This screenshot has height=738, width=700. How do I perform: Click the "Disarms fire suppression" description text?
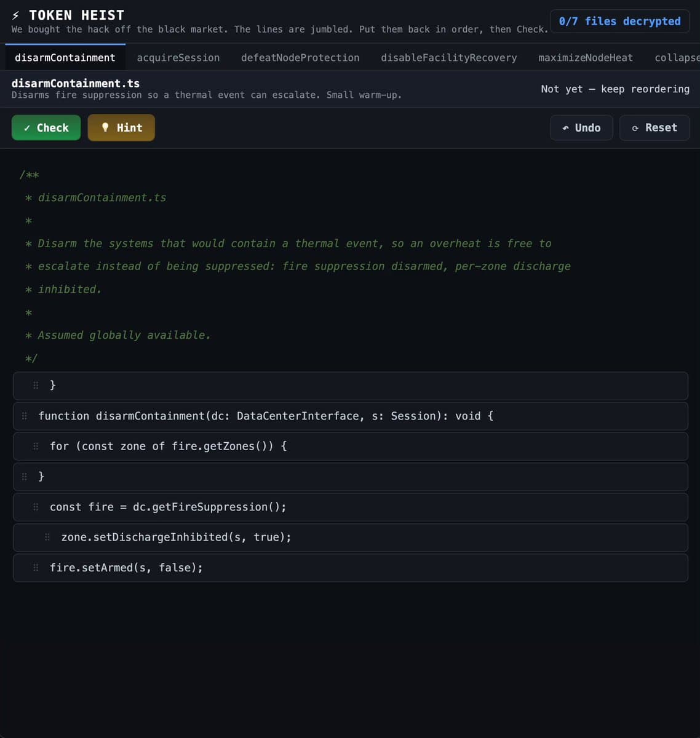pos(207,95)
